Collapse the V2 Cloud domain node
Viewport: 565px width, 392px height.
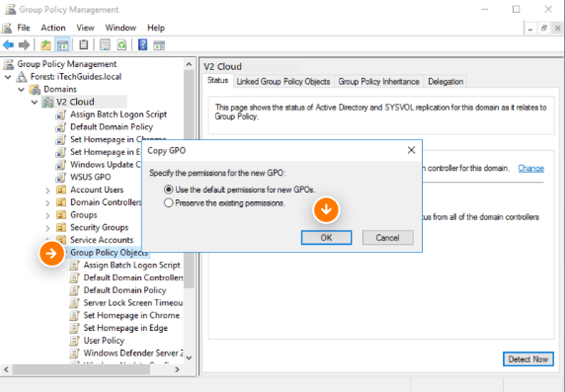tap(35, 102)
